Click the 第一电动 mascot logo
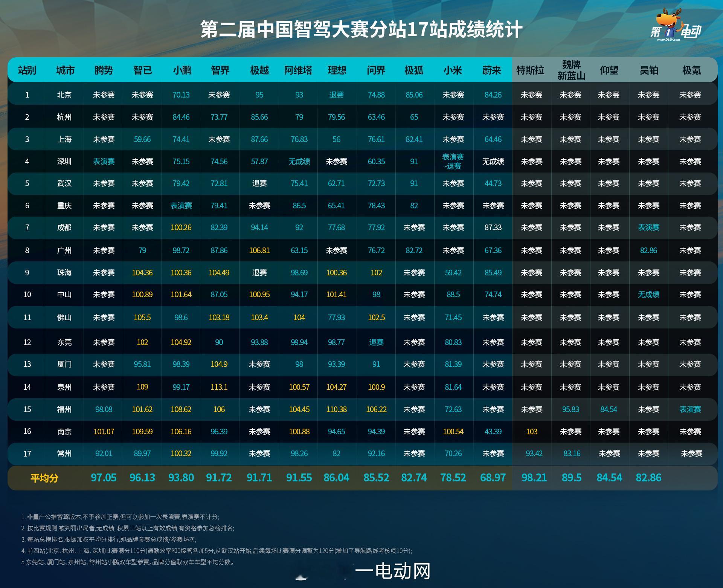The height and width of the screenshot is (588, 723). point(676,25)
